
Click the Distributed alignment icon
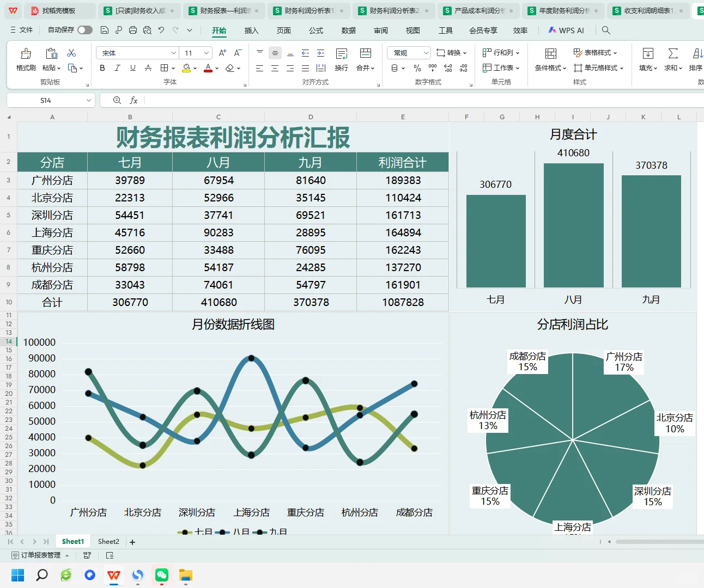321,68
